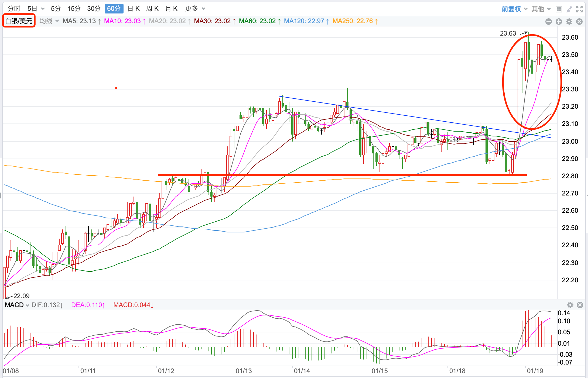Open the 均线 indicator type dropdown

(x=49, y=21)
